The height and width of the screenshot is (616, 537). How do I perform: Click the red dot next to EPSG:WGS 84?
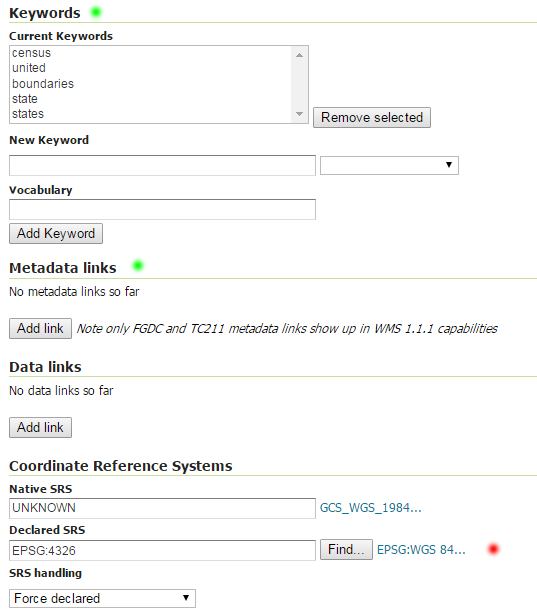[x=493, y=548]
